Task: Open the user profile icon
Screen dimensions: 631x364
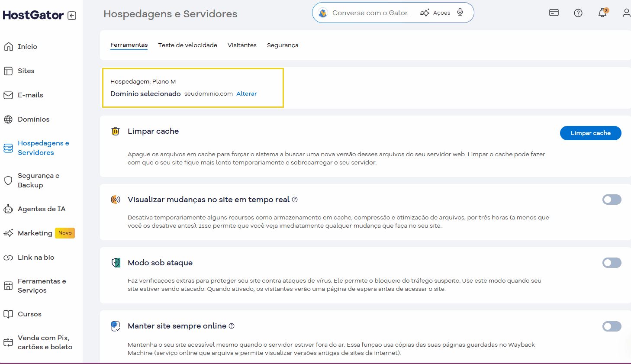Action: point(626,13)
